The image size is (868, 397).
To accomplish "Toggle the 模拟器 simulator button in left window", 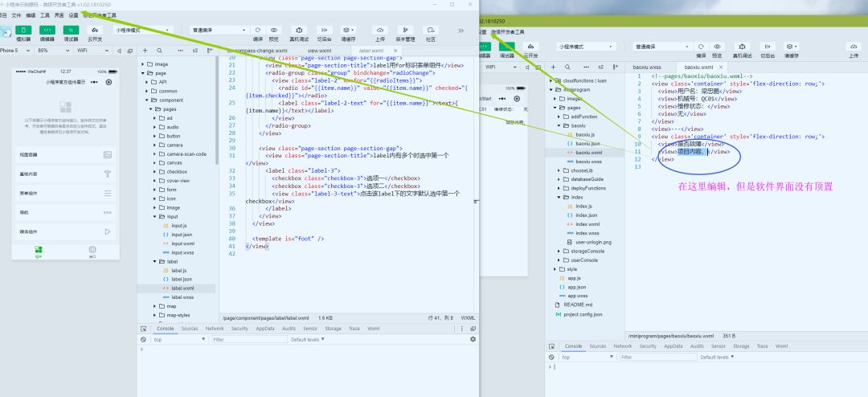I will 23,30.
